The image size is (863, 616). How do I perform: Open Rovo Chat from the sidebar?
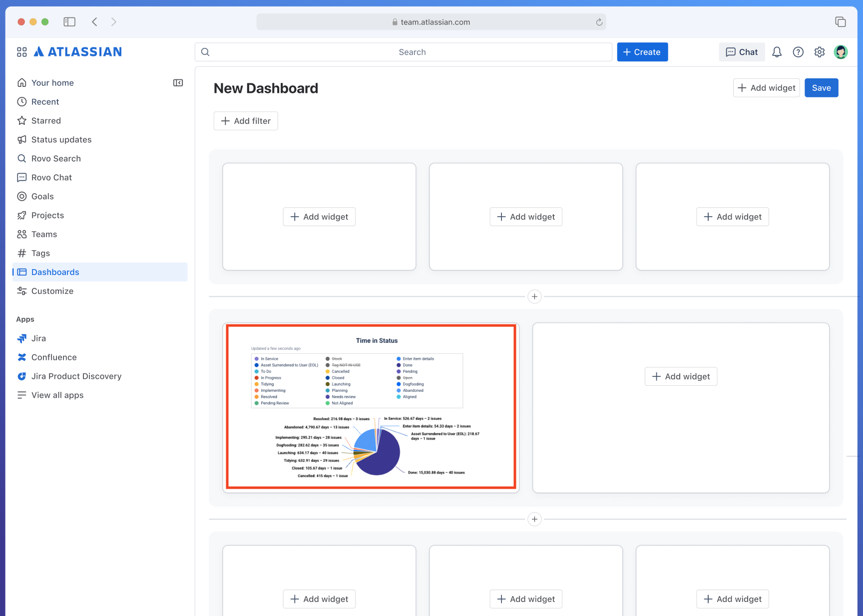[x=52, y=177]
